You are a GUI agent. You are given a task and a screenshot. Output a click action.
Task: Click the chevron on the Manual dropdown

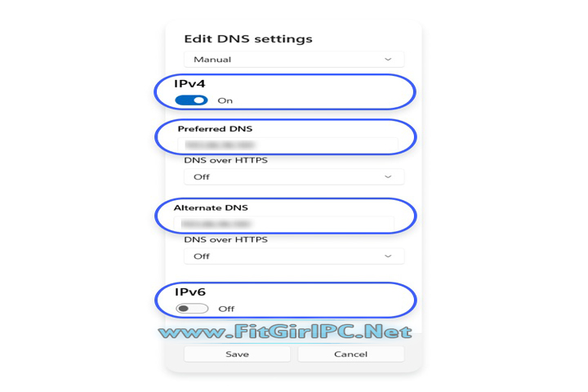point(388,60)
